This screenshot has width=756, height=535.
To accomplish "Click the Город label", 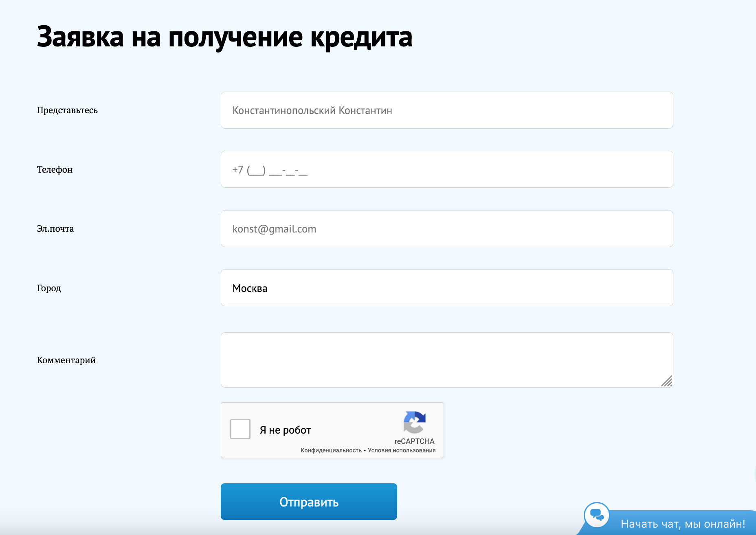I will [49, 288].
